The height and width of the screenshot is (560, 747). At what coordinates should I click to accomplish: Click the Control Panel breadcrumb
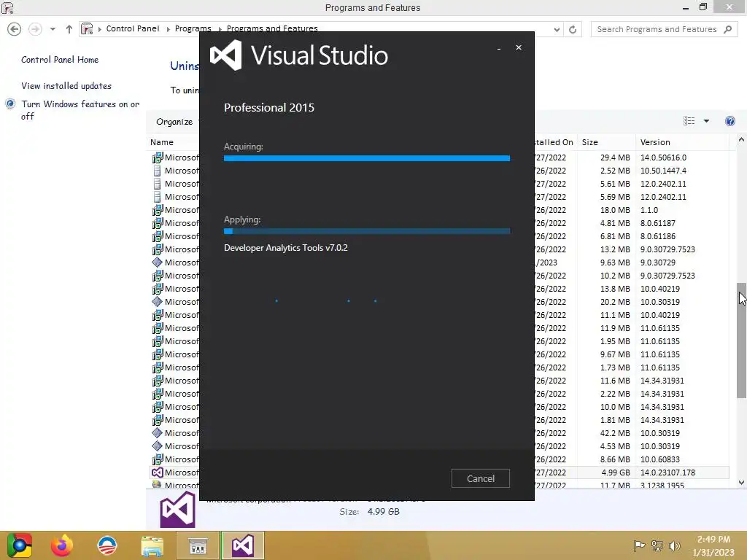(133, 28)
